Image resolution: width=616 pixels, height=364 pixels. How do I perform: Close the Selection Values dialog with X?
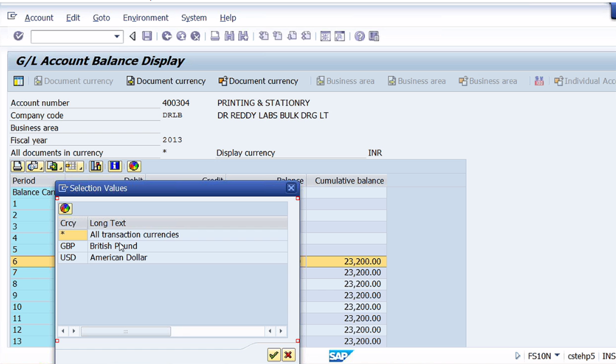[291, 188]
